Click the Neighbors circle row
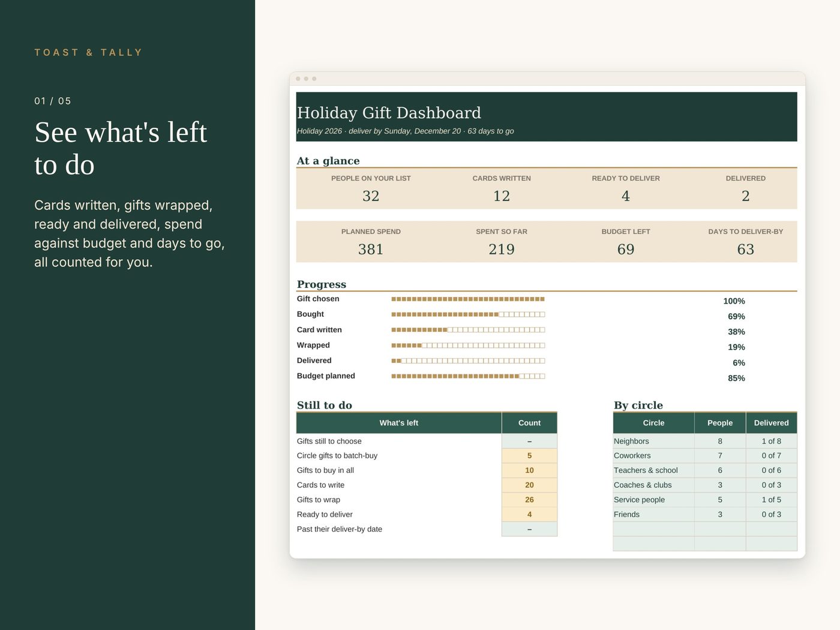Screen dimensions: 840x630 coord(705,441)
